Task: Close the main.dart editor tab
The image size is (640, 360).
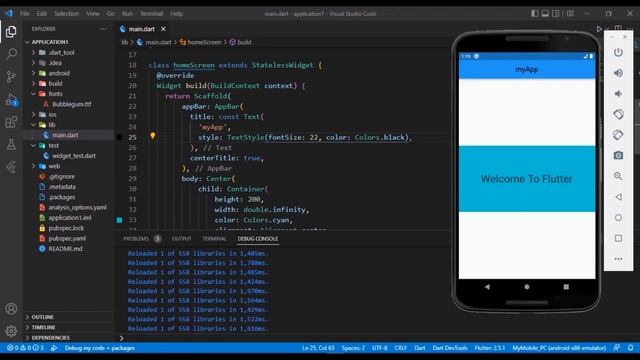Action: coord(163,29)
